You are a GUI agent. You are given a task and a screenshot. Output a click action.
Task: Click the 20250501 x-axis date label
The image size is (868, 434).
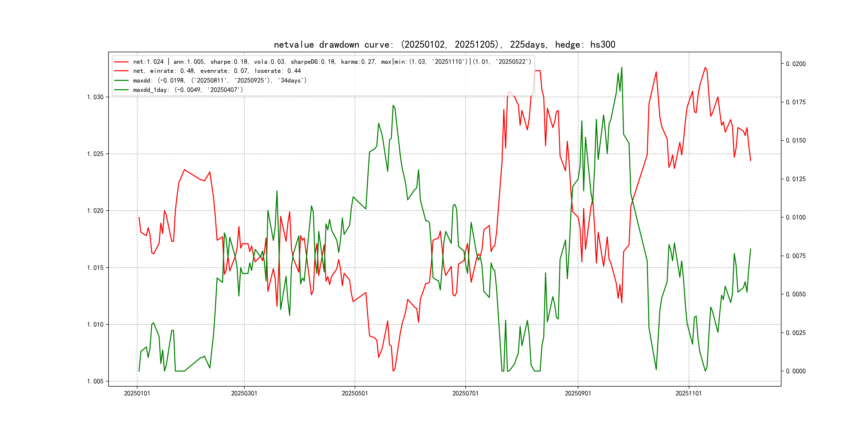click(354, 393)
